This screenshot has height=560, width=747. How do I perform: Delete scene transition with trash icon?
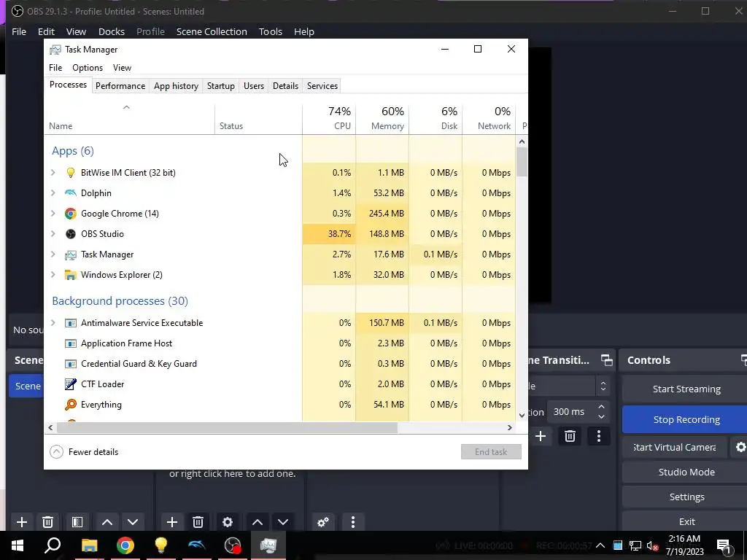[570, 436]
